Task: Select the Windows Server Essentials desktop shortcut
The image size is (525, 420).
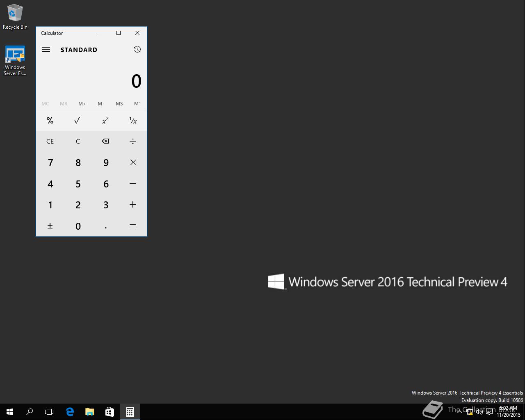Action: [x=15, y=61]
